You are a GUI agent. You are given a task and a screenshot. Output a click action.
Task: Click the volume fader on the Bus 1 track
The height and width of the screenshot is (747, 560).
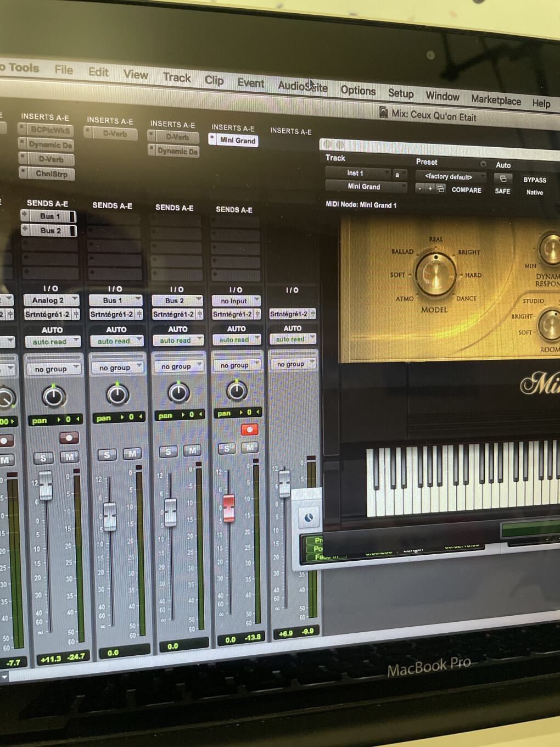click(110, 516)
